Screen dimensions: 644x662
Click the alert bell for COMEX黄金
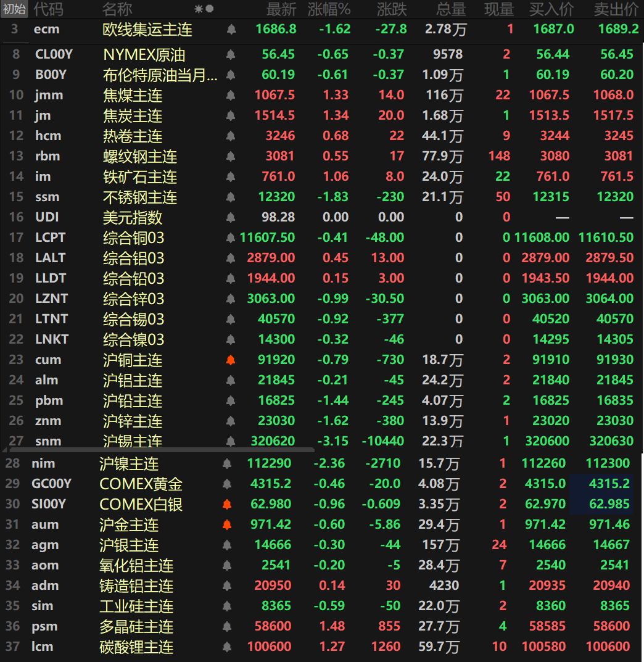pos(226,484)
